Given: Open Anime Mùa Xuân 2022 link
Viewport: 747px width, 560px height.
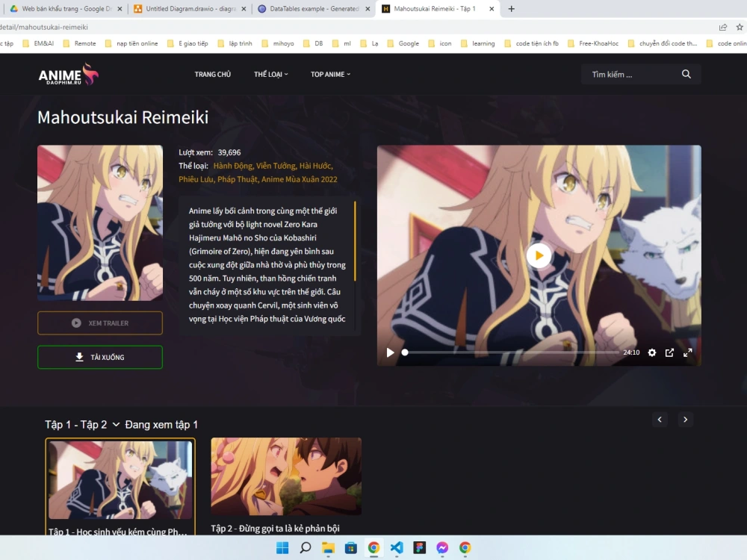Looking at the screenshot, I should click(x=300, y=179).
